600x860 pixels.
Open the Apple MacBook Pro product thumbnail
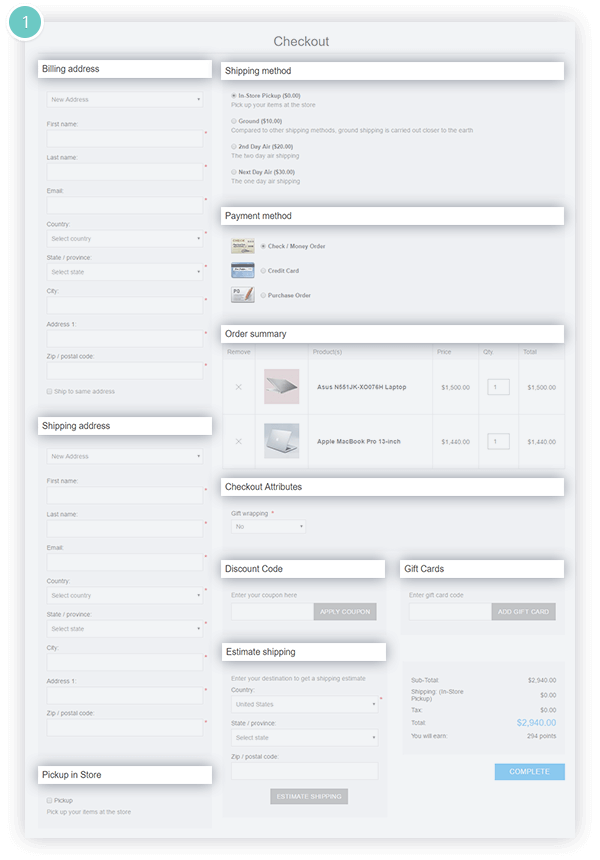coord(282,441)
